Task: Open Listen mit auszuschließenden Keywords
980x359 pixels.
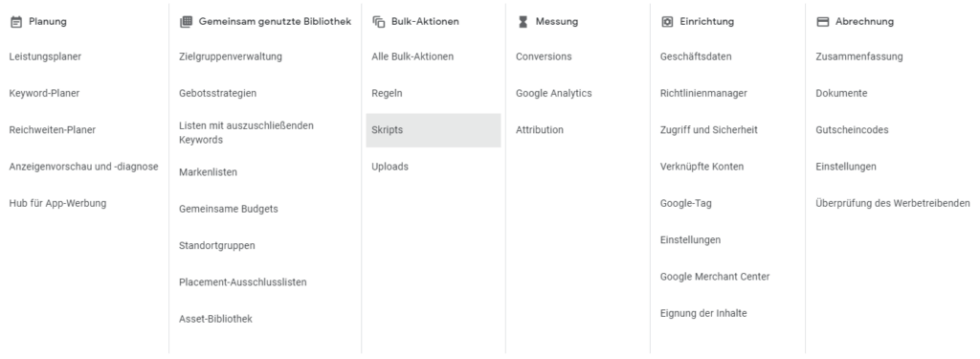Action: coord(246,133)
